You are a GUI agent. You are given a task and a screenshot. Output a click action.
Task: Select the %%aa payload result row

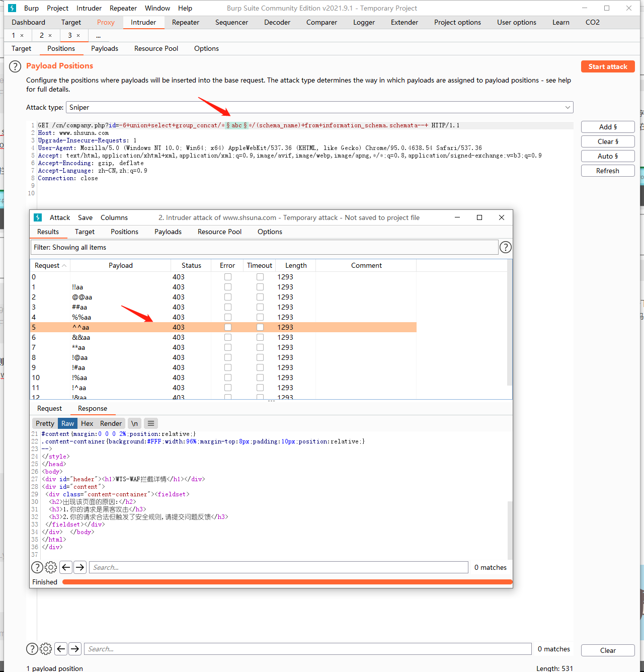pyautogui.click(x=223, y=317)
